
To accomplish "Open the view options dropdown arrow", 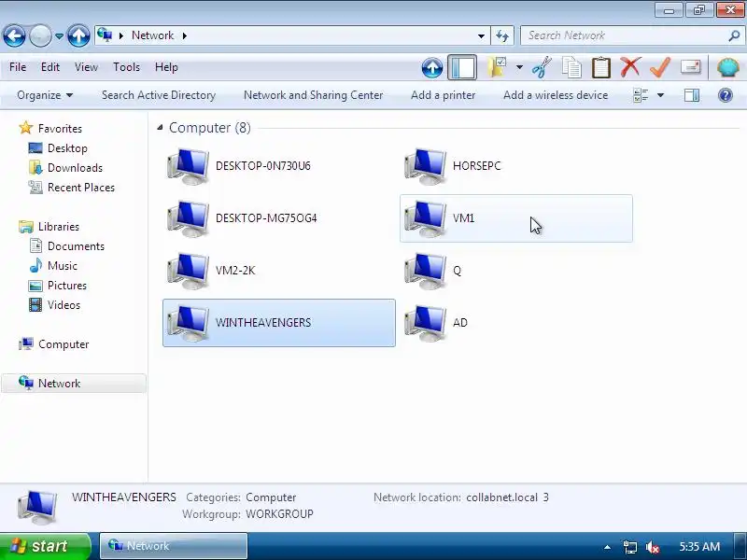I will pyautogui.click(x=660, y=95).
